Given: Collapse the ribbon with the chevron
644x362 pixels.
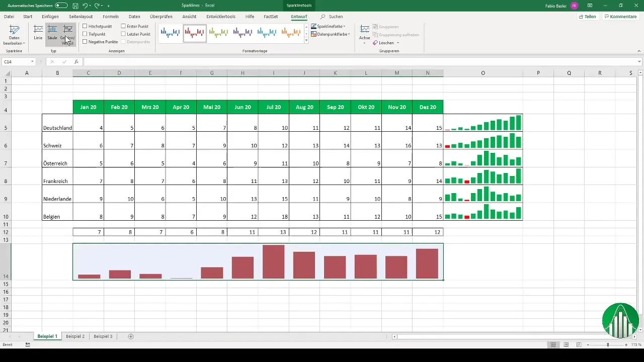Looking at the screenshot, I should [x=639, y=51].
